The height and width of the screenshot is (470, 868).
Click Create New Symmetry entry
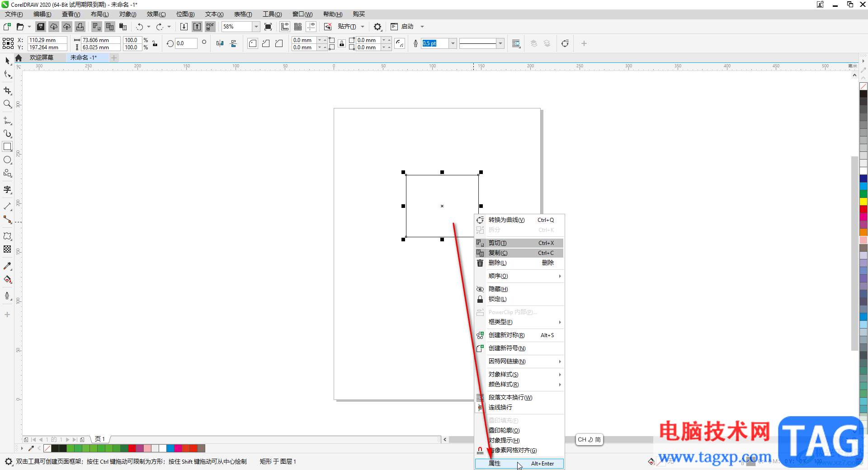tap(519, 335)
